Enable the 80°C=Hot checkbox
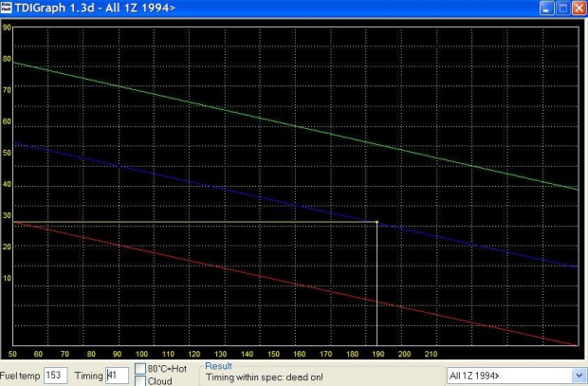Screen dimensions: 588x386 coord(139,368)
